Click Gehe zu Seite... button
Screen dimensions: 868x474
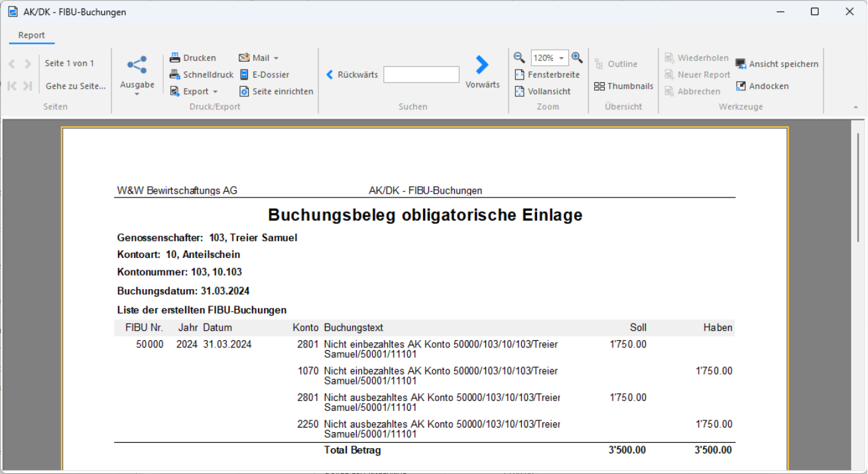[76, 86]
